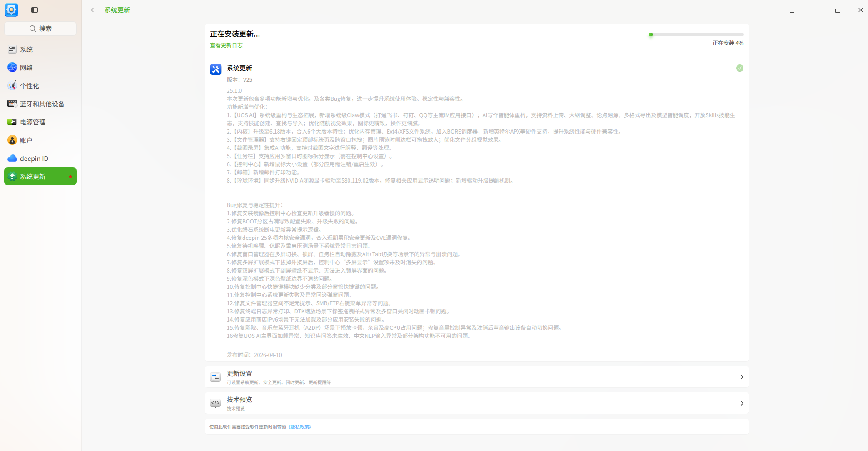Click the 系统更新 icon next to version info
This screenshot has width=868, height=451.
point(215,69)
